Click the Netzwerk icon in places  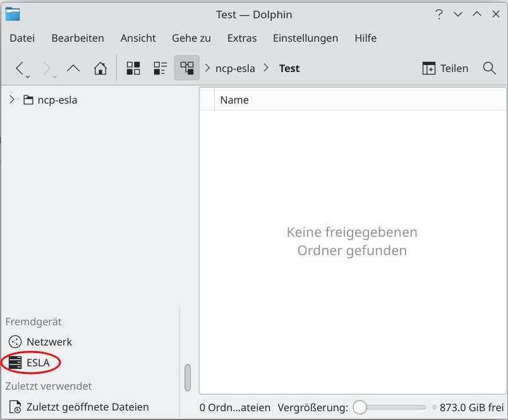15,342
